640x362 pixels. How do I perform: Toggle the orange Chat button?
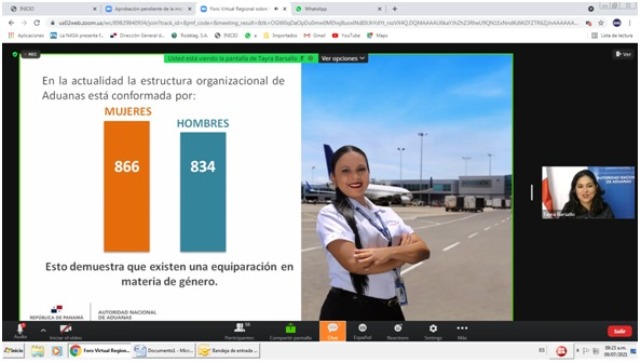tap(333, 331)
